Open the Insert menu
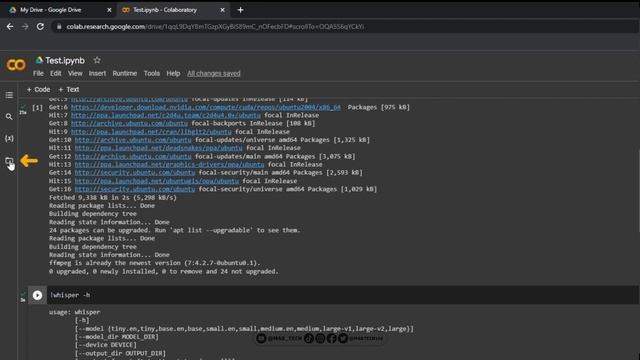 click(x=97, y=73)
